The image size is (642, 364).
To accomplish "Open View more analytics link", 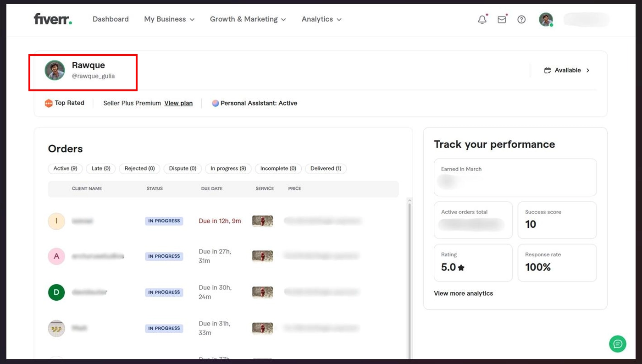I will [463, 293].
